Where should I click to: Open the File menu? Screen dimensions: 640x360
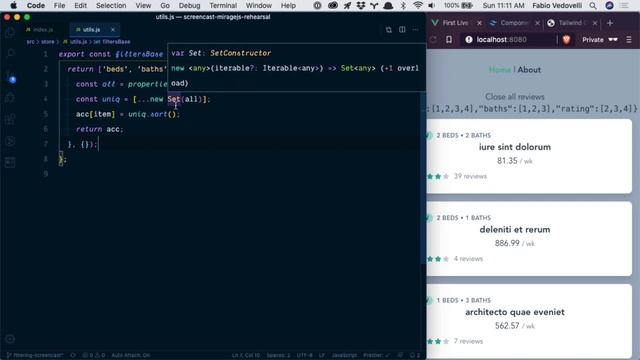coord(60,5)
